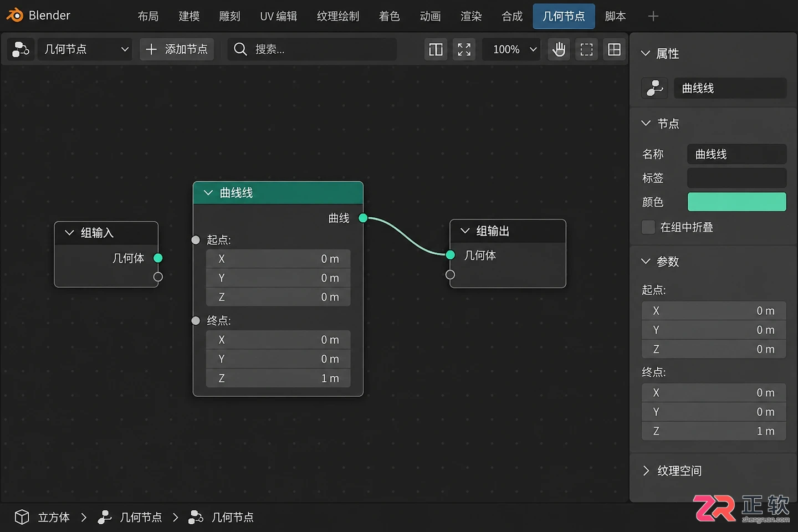
Task: Click the 几何体 output socket on 组输入 node
Action: pyautogui.click(x=158, y=258)
